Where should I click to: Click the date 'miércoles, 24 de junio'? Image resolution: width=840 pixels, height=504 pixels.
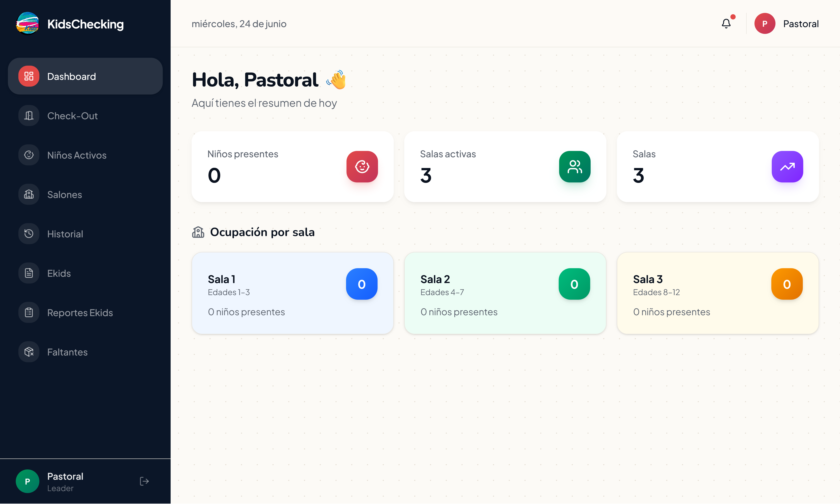tap(239, 24)
